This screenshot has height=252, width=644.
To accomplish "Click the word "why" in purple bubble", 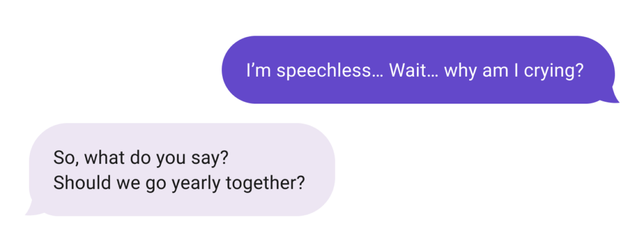I will point(458,71).
